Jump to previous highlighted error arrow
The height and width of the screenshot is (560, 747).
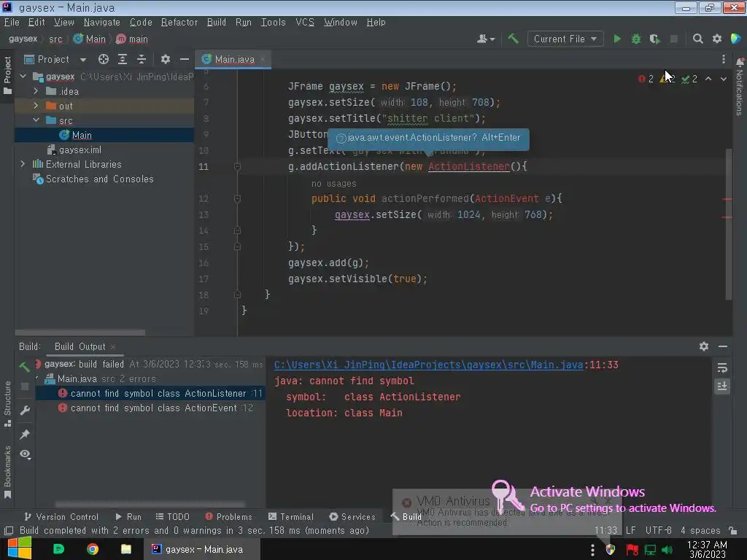[708, 79]
